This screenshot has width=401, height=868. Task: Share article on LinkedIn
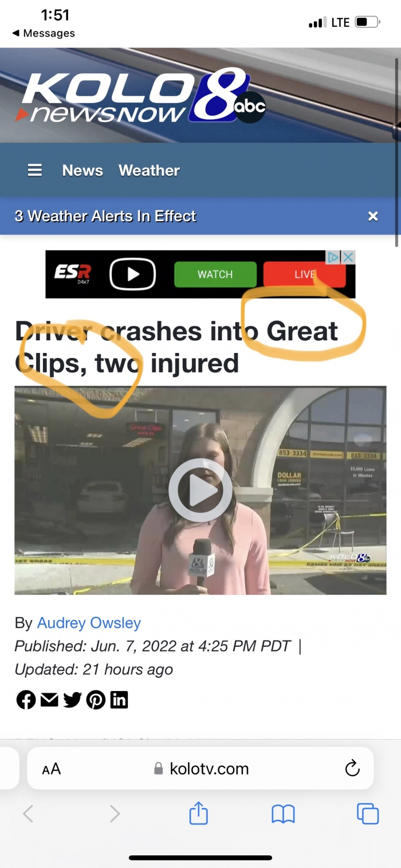click(x=119, y=700)
